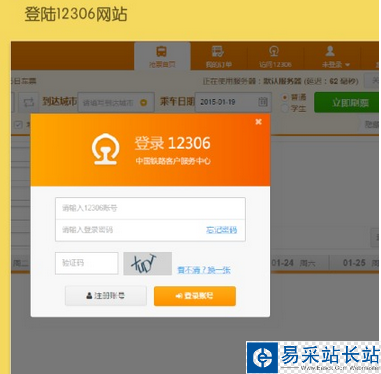Refresh captcha with change-image link
This screenshot has height=374, width=381.
pos(204,270)
